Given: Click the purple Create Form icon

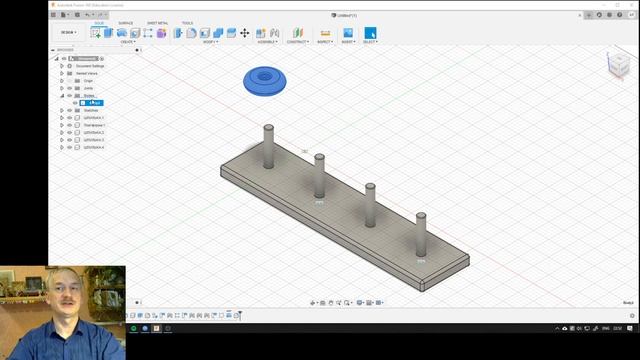Looking at the screenshot, I should (162, 33).
